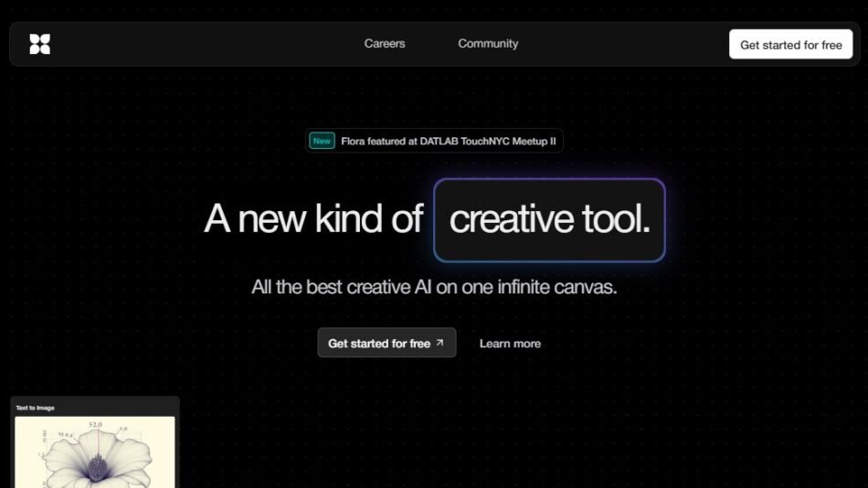Go to the Community page
The height and width of the screenshot is (488, 868).
[488, 44]
